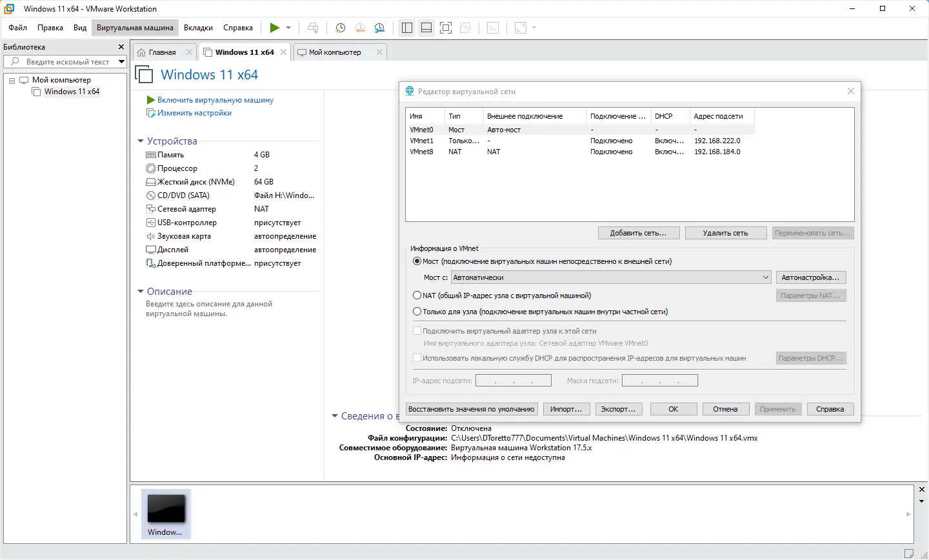This screenshot has height=560, width=929.
Task: Click the IP-адрес подсети input field
Action: 513,380
